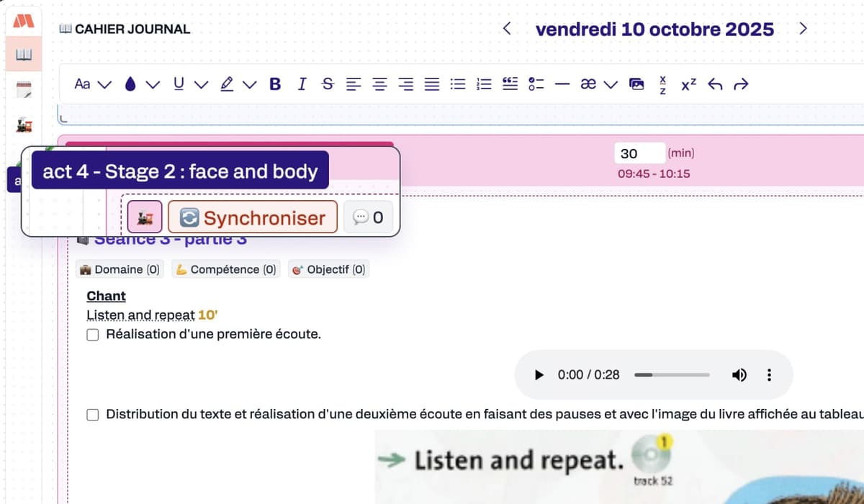Apply italic formatting
This screenshot has width=864, height=504.
(302, 84)
